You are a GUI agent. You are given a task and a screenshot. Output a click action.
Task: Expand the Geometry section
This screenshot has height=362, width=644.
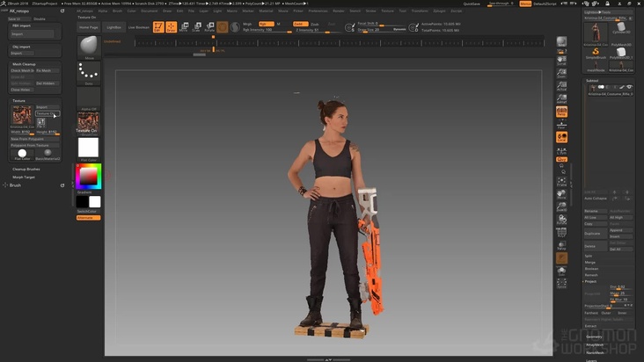point(594,337)
